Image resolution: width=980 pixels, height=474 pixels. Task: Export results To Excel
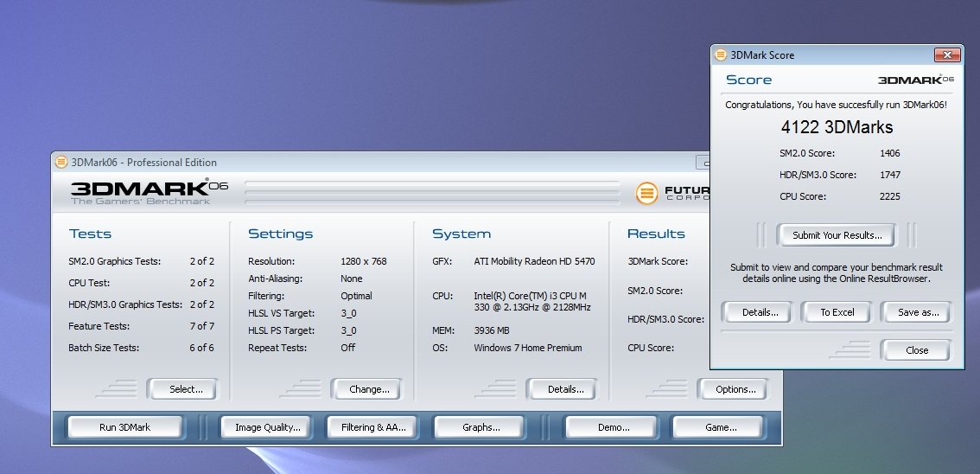(837, 312)
